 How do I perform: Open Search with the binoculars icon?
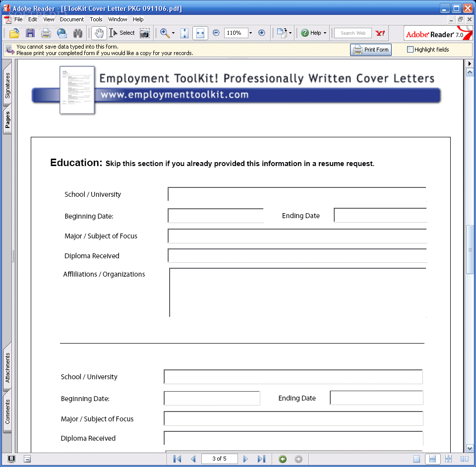point(78,33)
